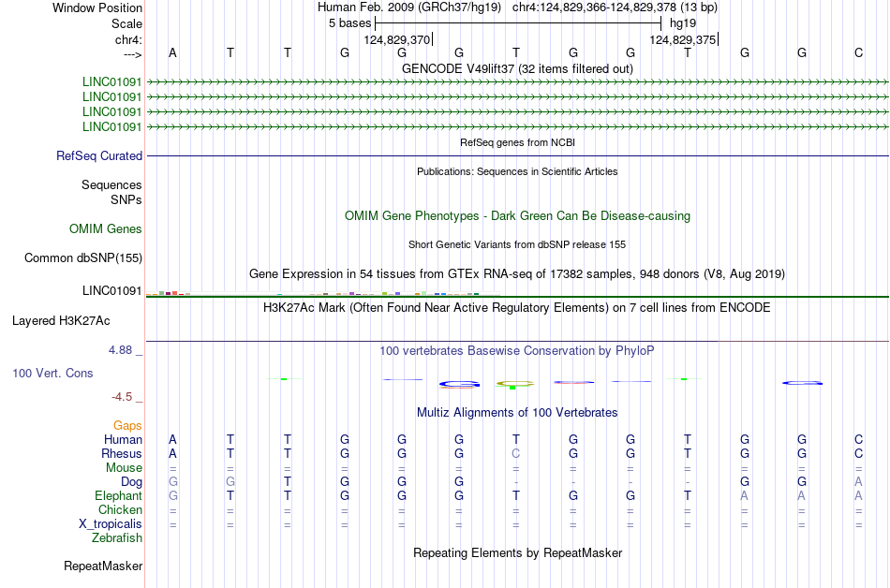Screen dimensions: 890x588
Task: Click the yellow-green PhyloP conservation logo letter
Action: (x=515, y=384)
